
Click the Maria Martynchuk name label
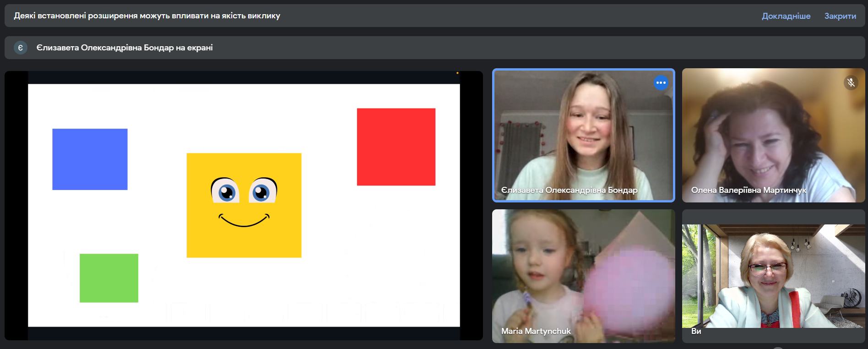point(536,331)
